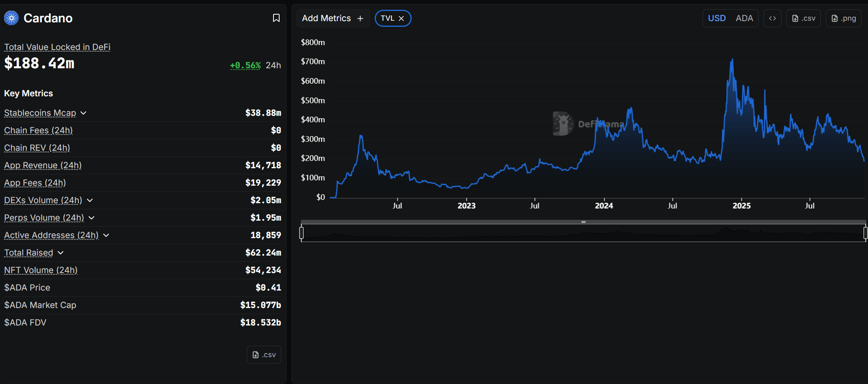Click the $38.88m stablecoins value
This screenshot has height=384, width=868.
[x=263, y=113]
